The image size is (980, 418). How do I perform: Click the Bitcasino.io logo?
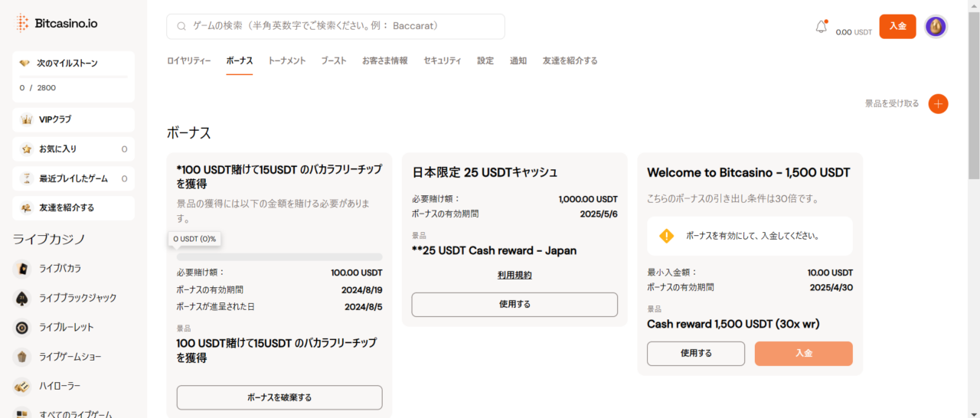(x=57, y=23)
